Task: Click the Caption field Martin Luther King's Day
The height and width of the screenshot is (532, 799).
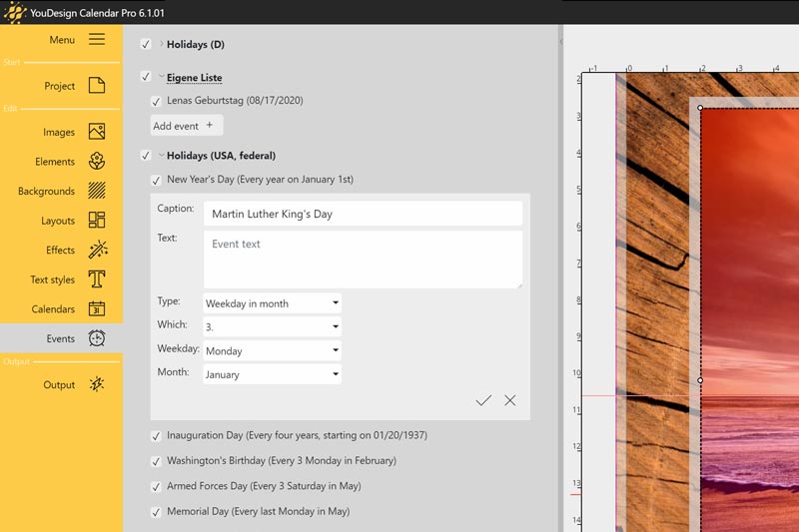Action: pos(363,214)
